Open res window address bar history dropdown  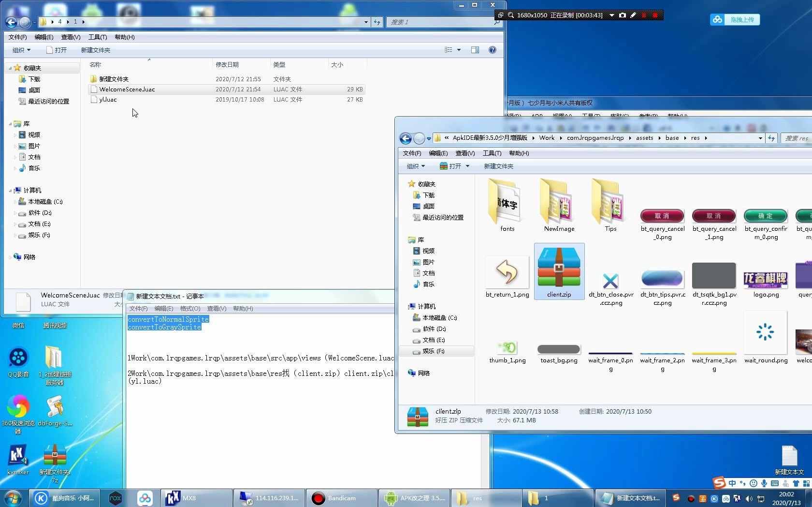760,138
